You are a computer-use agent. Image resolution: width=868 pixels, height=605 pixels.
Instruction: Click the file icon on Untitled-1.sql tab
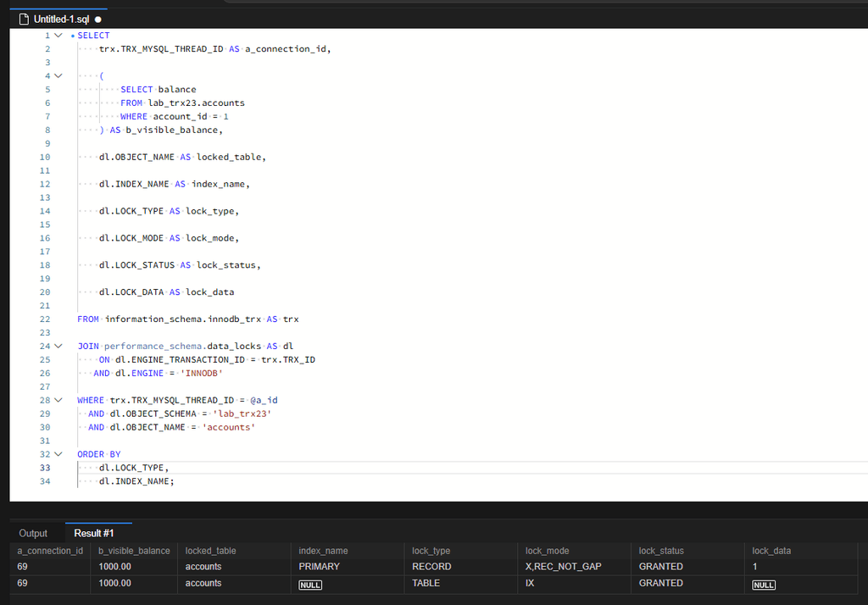[24, 19]
